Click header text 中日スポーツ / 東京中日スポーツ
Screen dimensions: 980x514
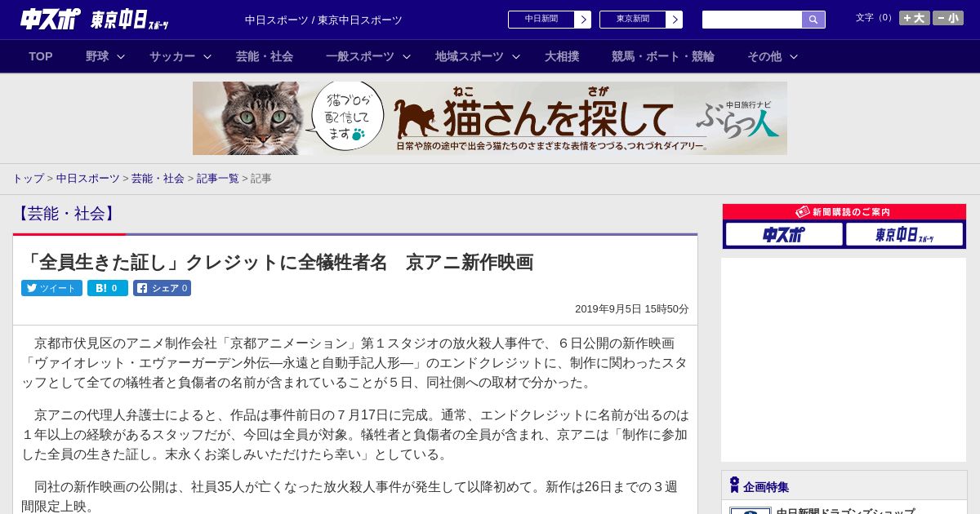click(323, 20)
